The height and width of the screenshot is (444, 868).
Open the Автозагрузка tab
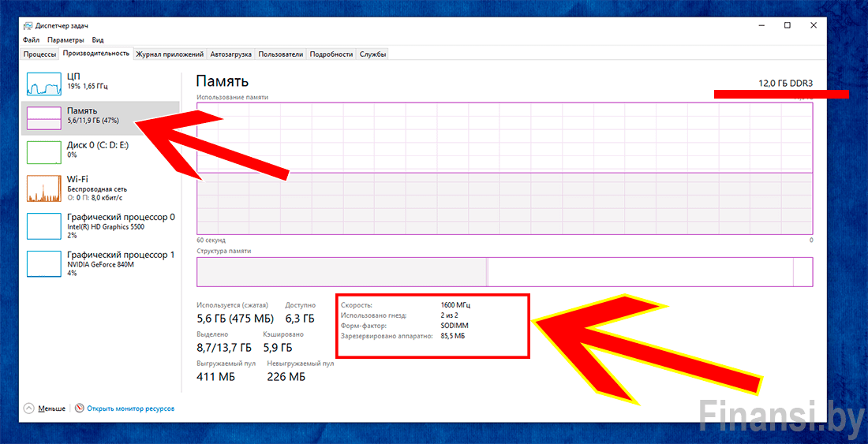coord(231,54)
